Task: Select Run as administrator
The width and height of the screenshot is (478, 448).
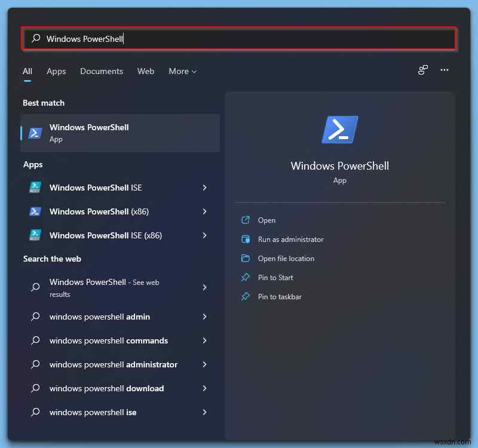Action: point(289,239)
